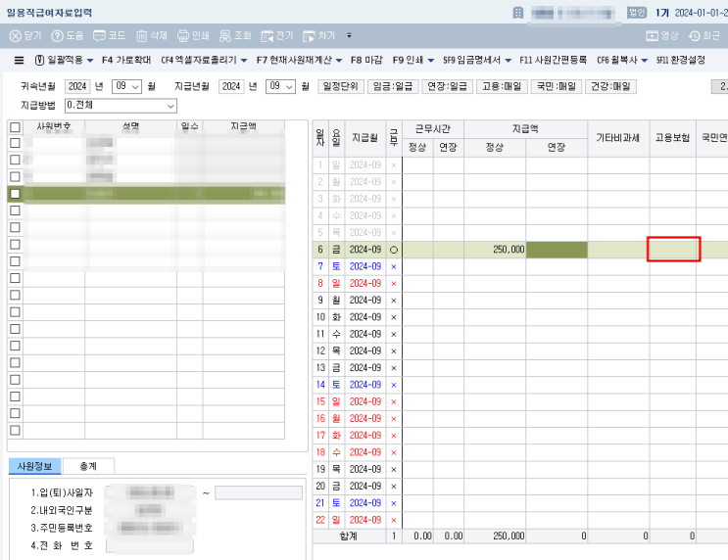Click the 일정단위 button

340,86
